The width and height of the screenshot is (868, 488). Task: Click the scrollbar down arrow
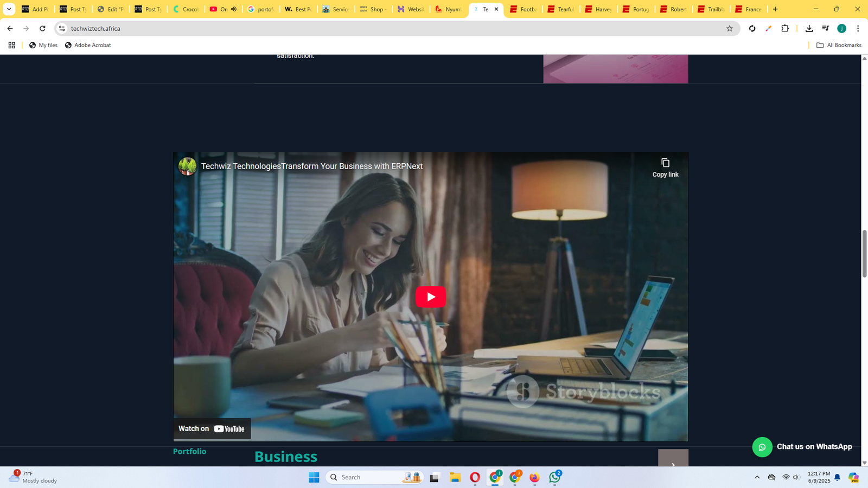coord(864,463)
